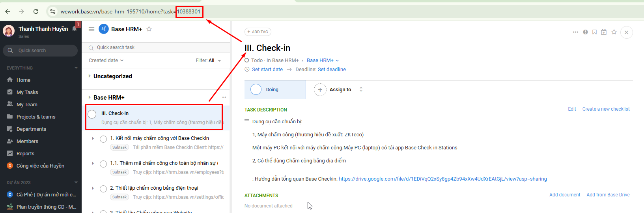Click Set start date link

pyautogui.click(x=267, y=70)
